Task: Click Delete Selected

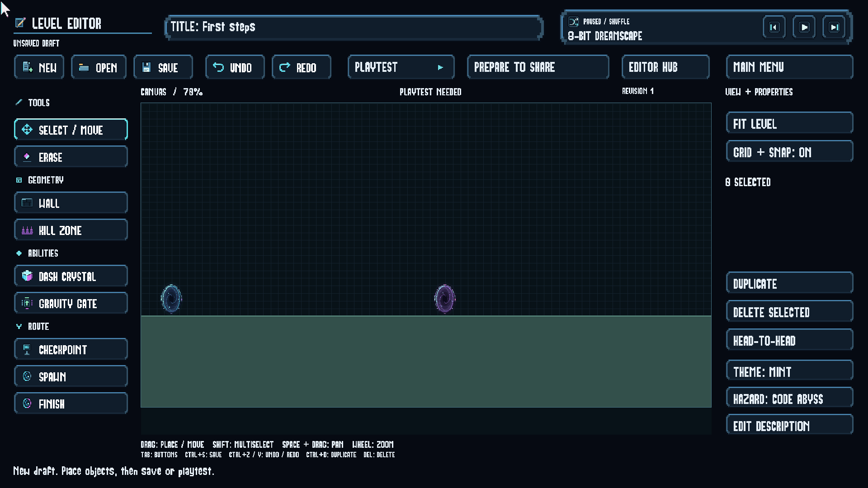Action: click(790, 312)
